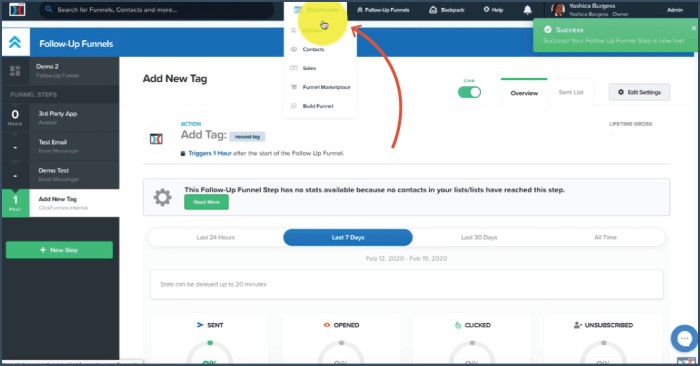Screen dimensions: 700x366
Task: Click the green Read More button
Action: pos(206,202)
